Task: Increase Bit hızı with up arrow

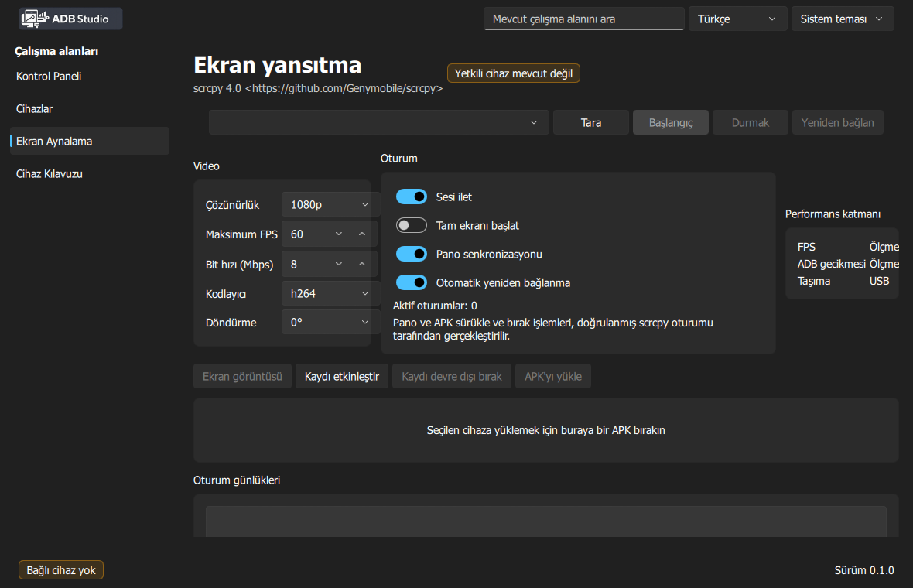Action: click(362, 265)
